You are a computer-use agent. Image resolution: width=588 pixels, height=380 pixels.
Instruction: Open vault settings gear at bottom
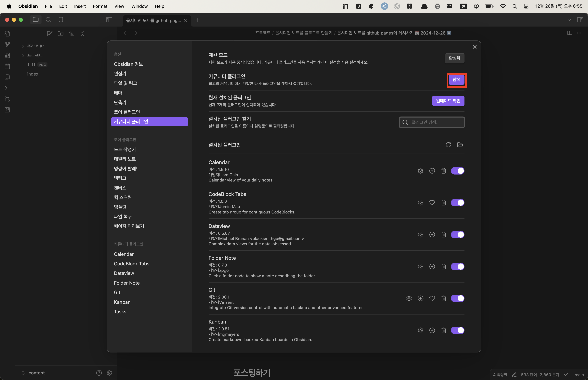pyautogui.click(x=109, y=373)
